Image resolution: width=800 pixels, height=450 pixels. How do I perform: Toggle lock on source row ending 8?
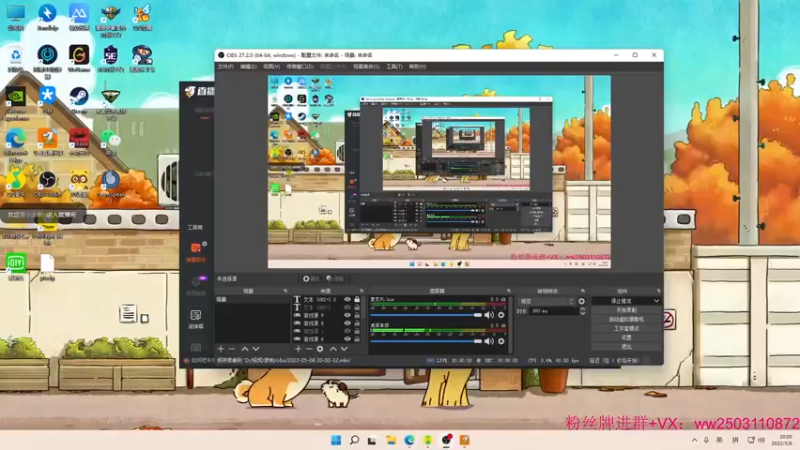coord(357,323)
